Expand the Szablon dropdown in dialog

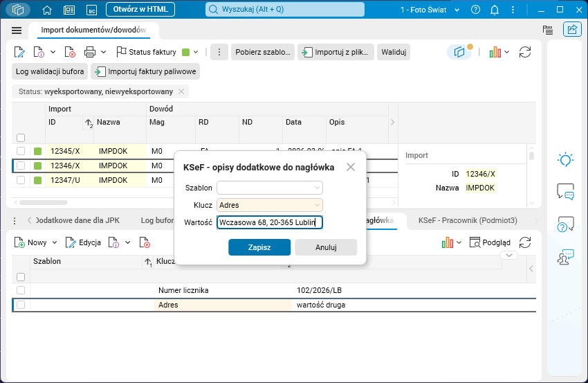(x=317, y=188)
